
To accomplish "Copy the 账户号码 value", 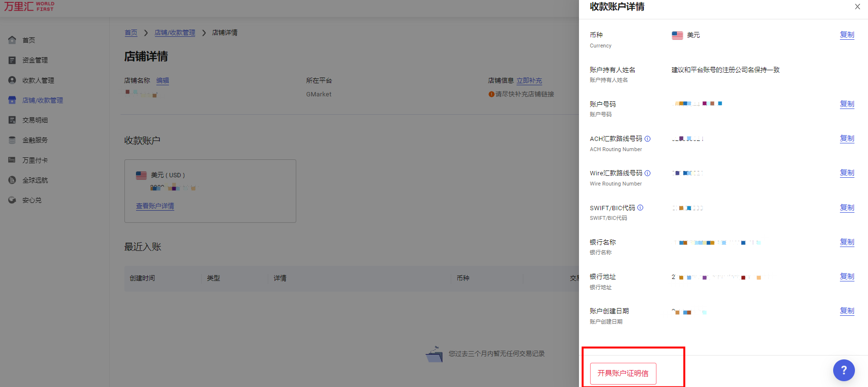I will pos(847,104).
